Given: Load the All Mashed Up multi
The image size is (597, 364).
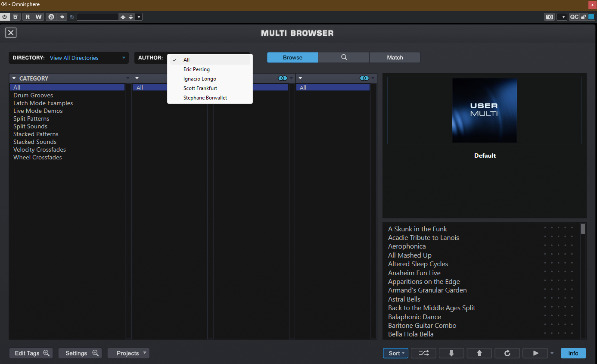Looking at the screenshot, I should [x=410, y=255].
